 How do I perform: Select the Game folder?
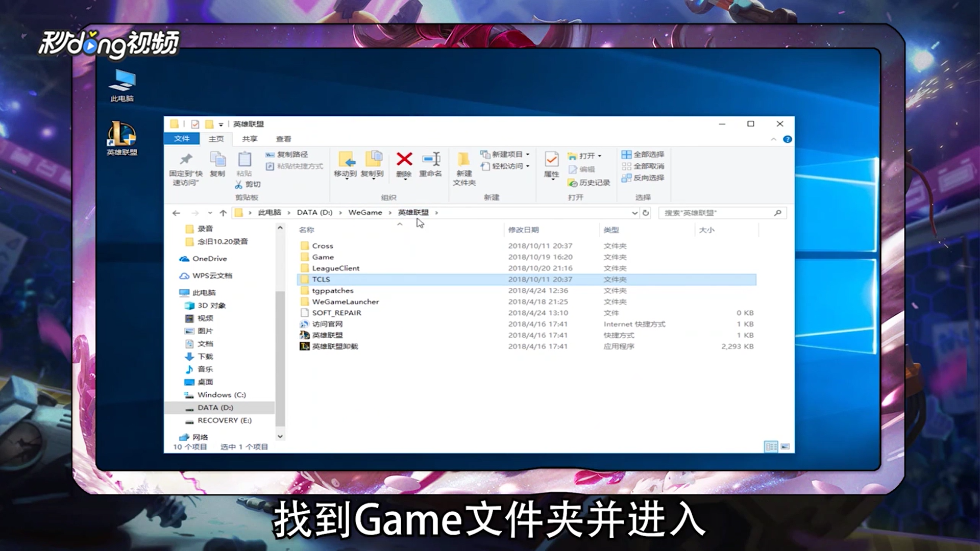coord(526,257)
